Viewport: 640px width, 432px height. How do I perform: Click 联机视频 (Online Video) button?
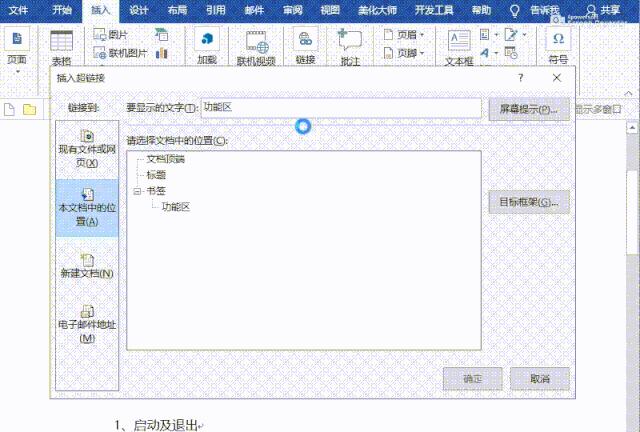(x=256, y=48)
